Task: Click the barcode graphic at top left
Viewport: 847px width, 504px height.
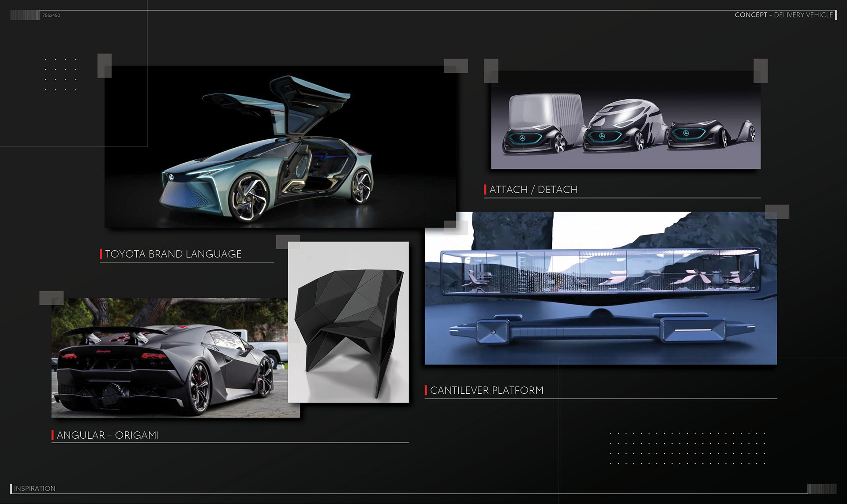Action: (x=24, y=15)
